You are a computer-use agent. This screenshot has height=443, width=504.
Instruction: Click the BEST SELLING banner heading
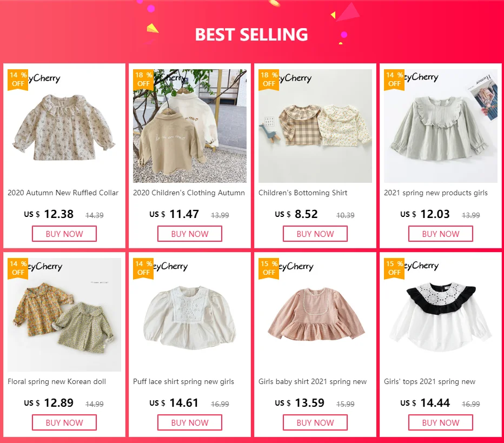[x=251, y=35]
